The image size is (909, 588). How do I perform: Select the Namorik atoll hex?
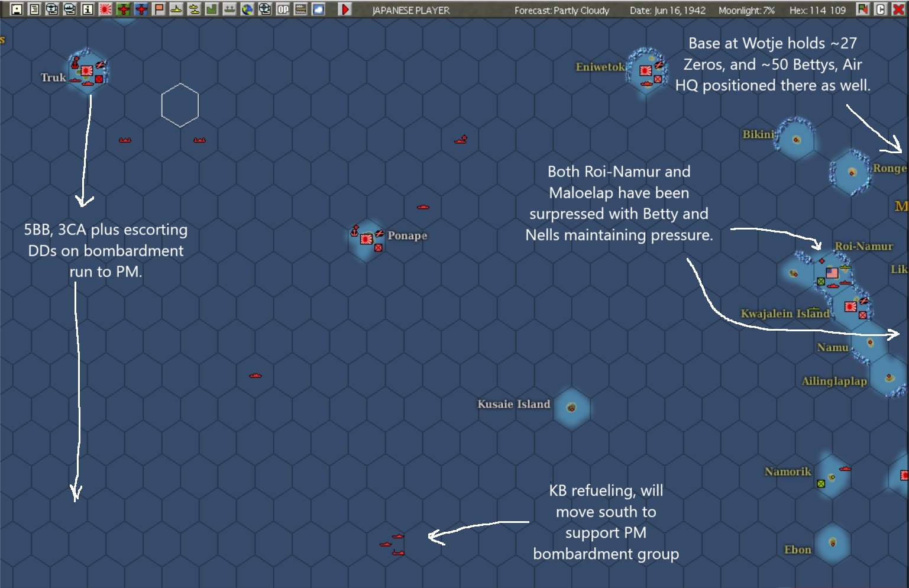(x=833, y=476)
